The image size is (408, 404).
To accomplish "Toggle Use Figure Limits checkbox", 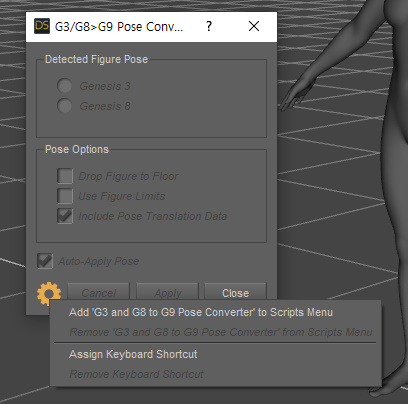I will (x=65, y=196).
